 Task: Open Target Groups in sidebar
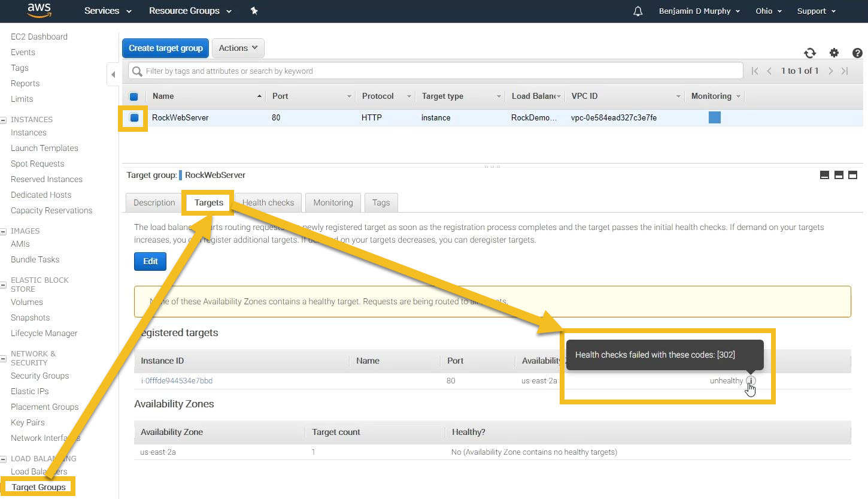pyautogui.click(x=38, y=487)
